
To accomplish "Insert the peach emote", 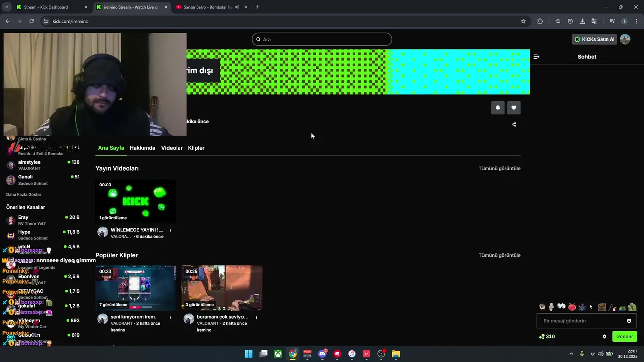I will coord(572,307).
